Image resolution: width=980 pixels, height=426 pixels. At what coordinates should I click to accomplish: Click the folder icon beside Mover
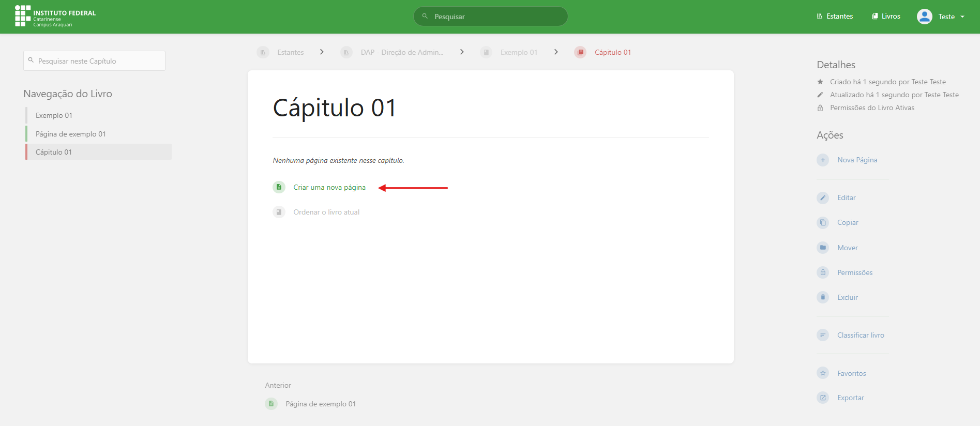coord(823,248)
